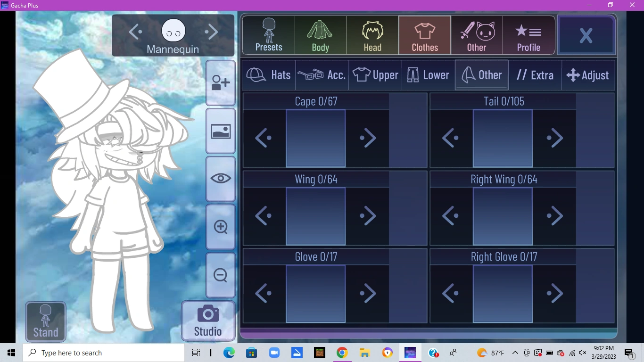Browse previous Tail option
This screenshot has width=644, height=362.
451,138
